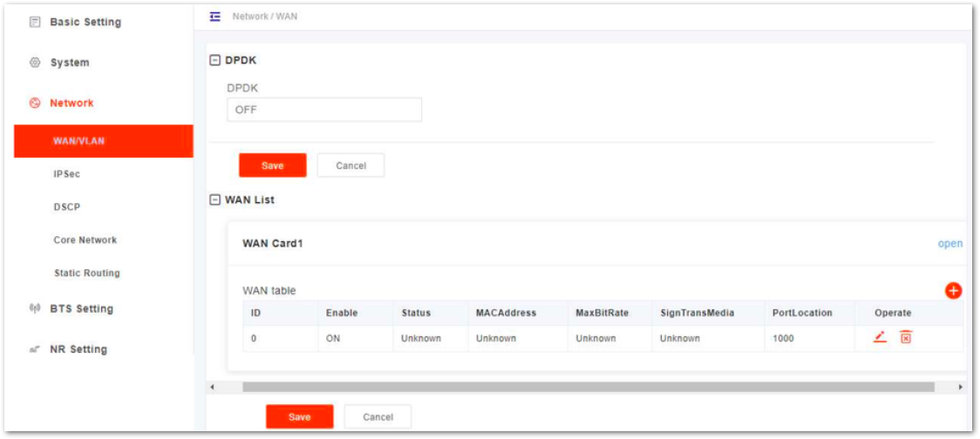This screenshot has width=980, height=439.
Task: Click the Basic Setting sidebar icon
Action: [35, 22]
